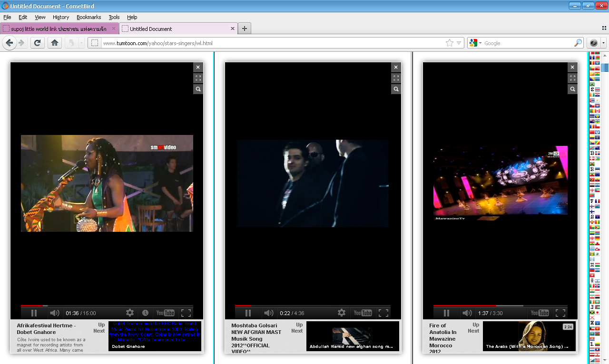The height and width of the screenshot is (364, 609).
Task: Expand the Fire of Anatolia video panel
Action: (x=573, y=78)
